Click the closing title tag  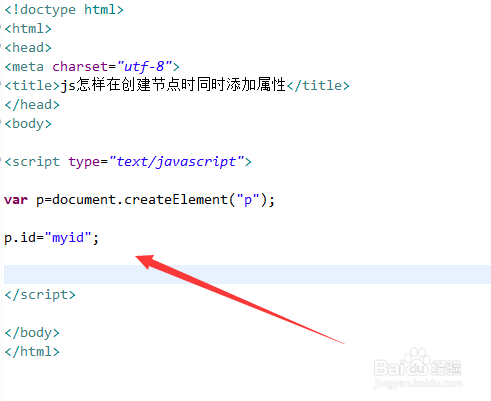[x=318, y=86]
